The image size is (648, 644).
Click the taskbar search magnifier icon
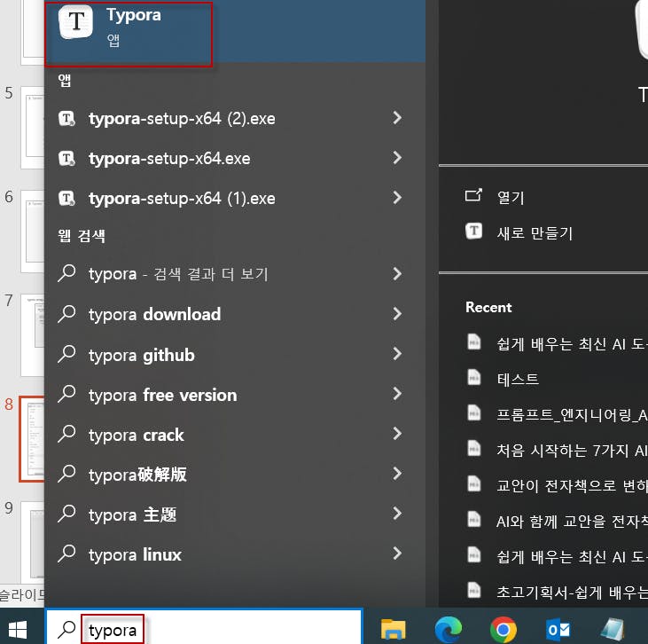click(66, 630)
